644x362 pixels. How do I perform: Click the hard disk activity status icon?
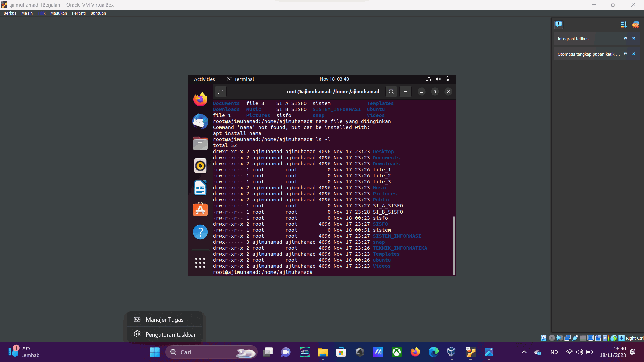coord(544,338)
